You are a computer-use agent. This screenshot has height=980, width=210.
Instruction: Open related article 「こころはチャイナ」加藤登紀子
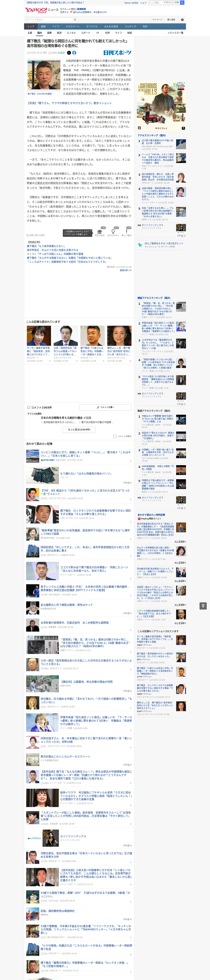[67, 262]
